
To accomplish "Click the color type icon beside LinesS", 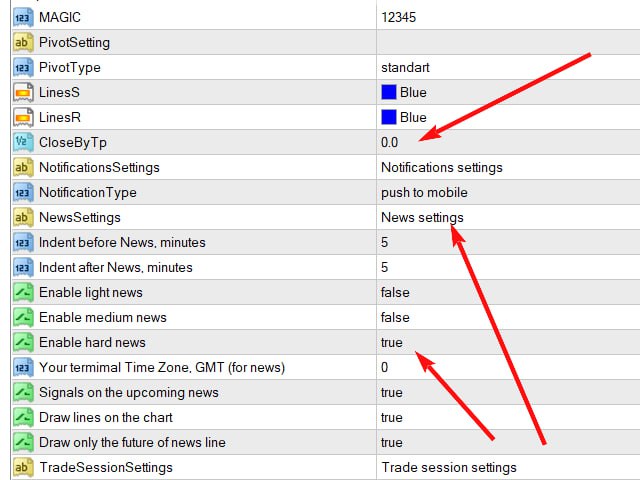I will coord(22,92).
